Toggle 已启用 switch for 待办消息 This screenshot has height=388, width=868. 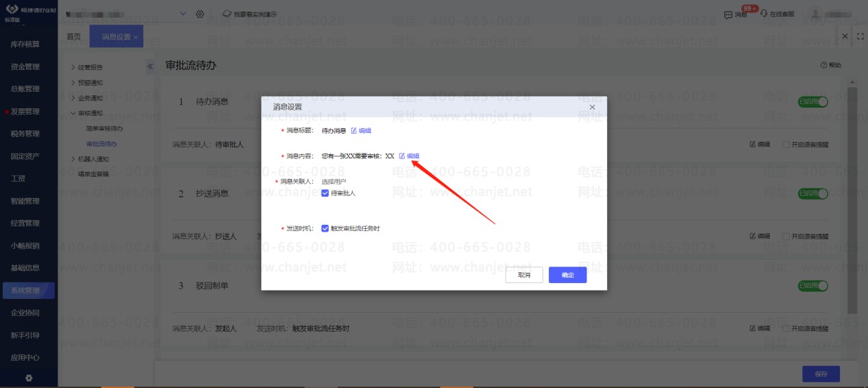click(x=813, y=101)
